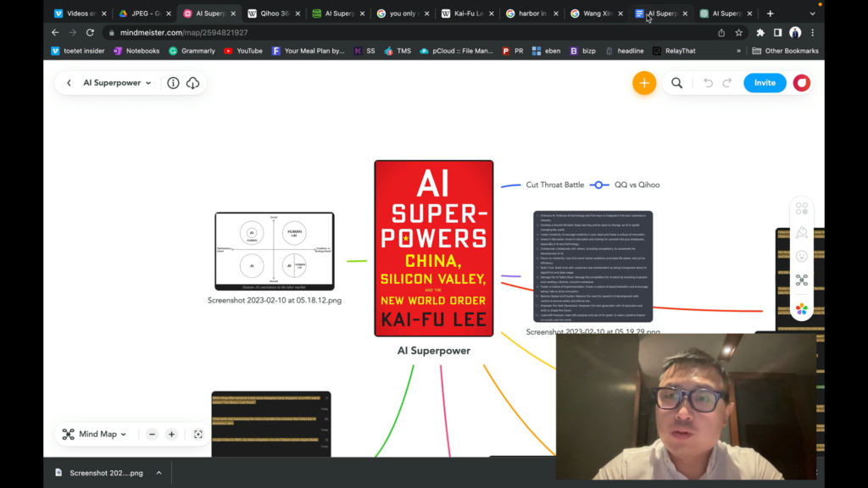Select the dark numbered list screenshot node

(x=593, y=267)
